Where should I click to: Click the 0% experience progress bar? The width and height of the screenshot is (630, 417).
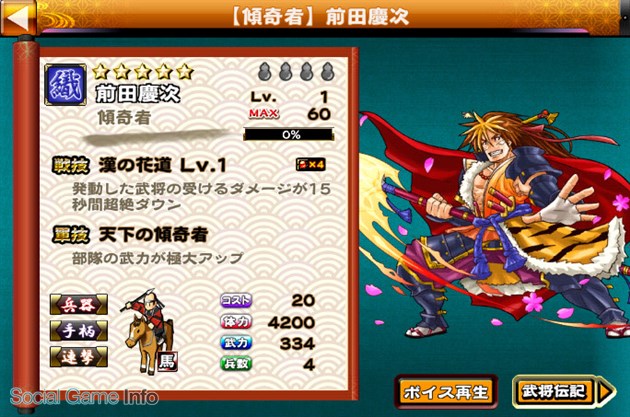289,134
